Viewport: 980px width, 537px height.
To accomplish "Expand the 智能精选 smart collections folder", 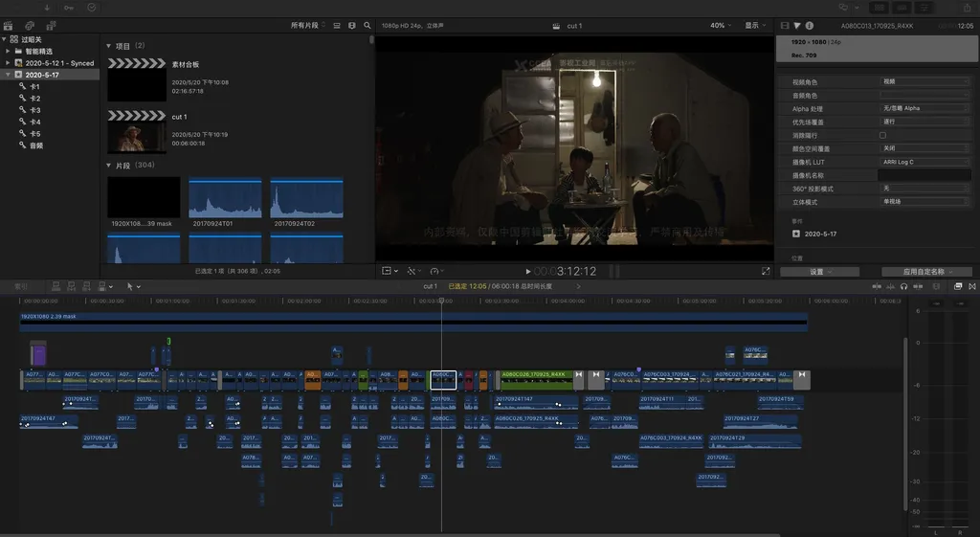I will point(8,51).
